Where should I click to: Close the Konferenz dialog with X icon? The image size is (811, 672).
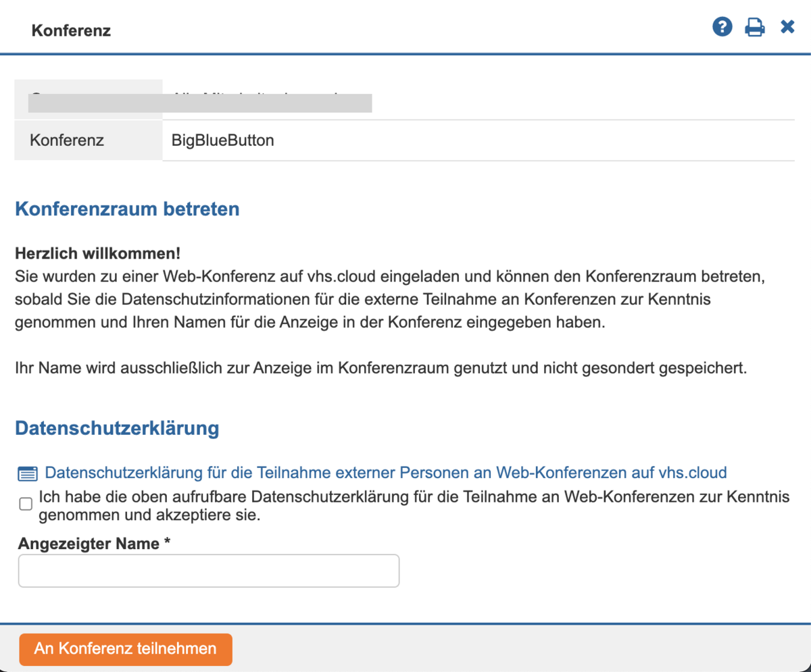pyautogui.click(x=787, y=27)
